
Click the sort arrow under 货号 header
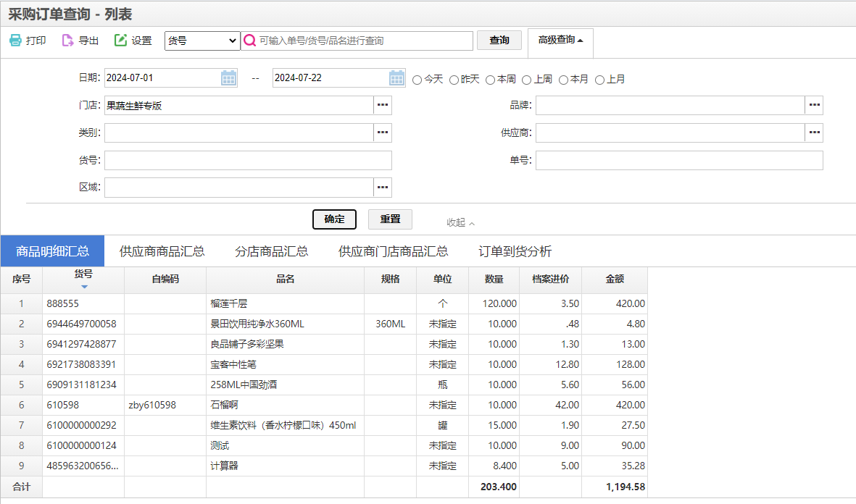pos(84,286)
